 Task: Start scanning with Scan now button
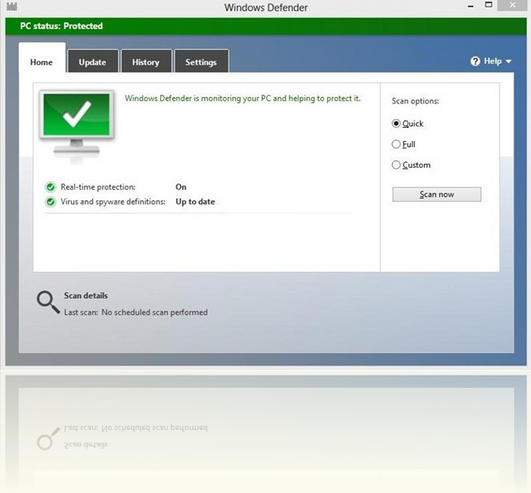pyautogui.click(x=437, y=194)
